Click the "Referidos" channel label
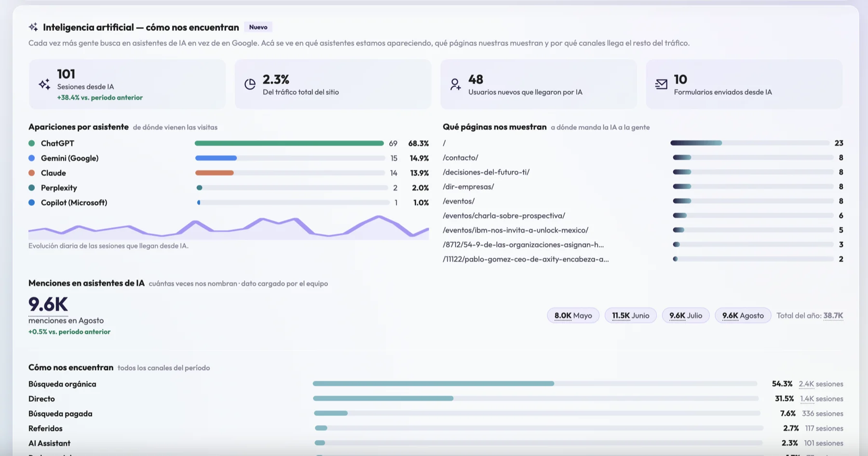 click(45, 428)
